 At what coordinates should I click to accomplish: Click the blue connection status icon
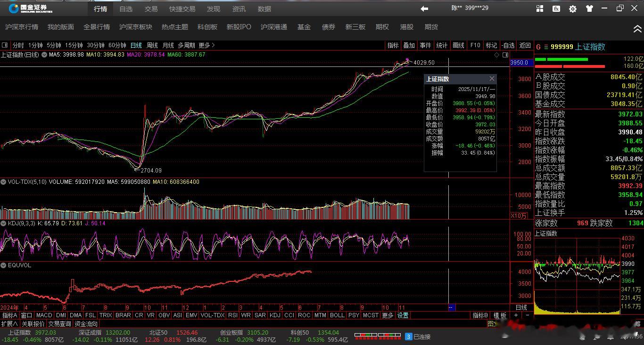pos(409,337)
